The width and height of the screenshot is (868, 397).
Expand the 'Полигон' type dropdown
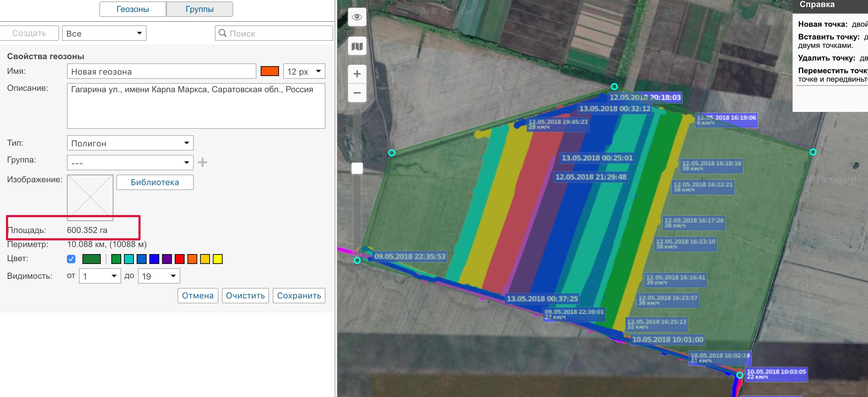tap(130, 143)
